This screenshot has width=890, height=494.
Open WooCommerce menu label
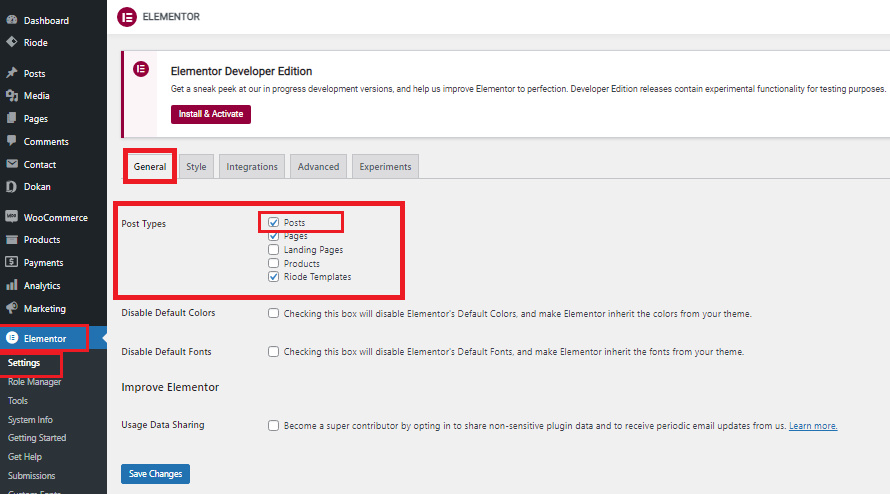[x=56, y=217]
